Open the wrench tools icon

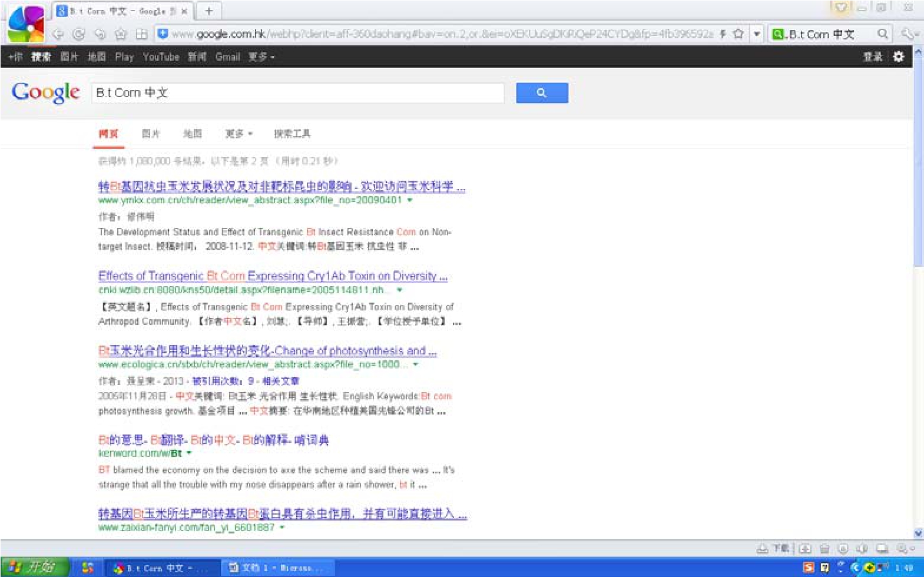point(908,34)
